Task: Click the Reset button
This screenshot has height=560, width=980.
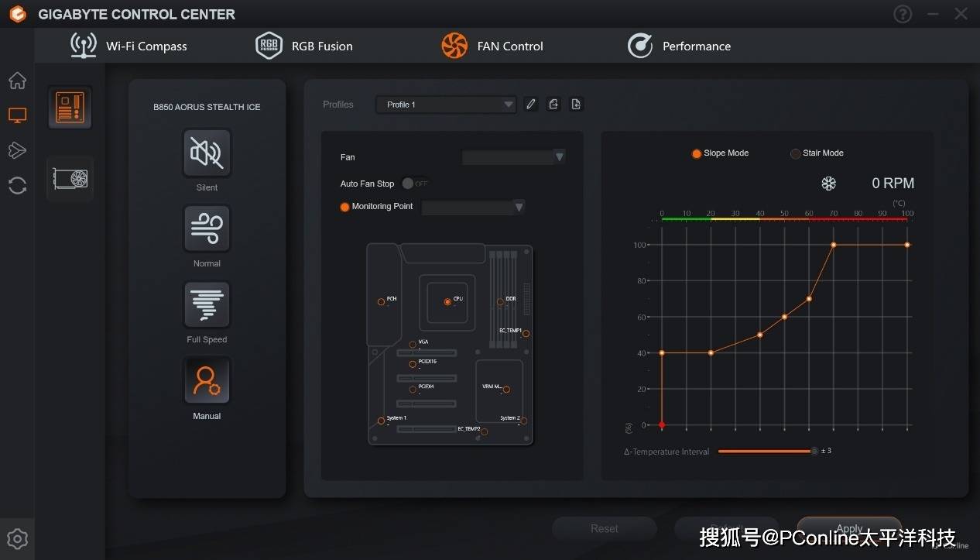Action: (604, 528)
